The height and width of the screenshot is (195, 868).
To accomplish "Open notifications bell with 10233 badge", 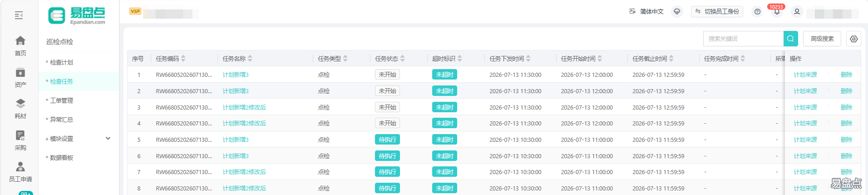I will pyautogui.click(x=777, y=11).
